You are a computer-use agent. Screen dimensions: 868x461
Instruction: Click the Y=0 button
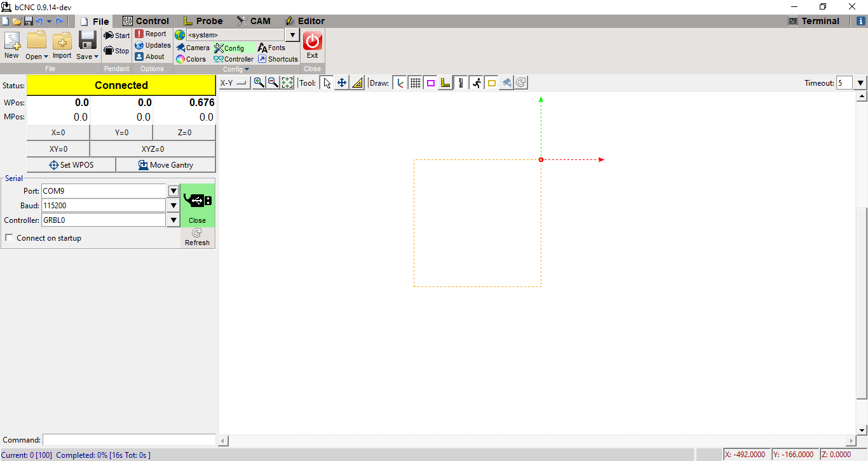pos(121,133)
